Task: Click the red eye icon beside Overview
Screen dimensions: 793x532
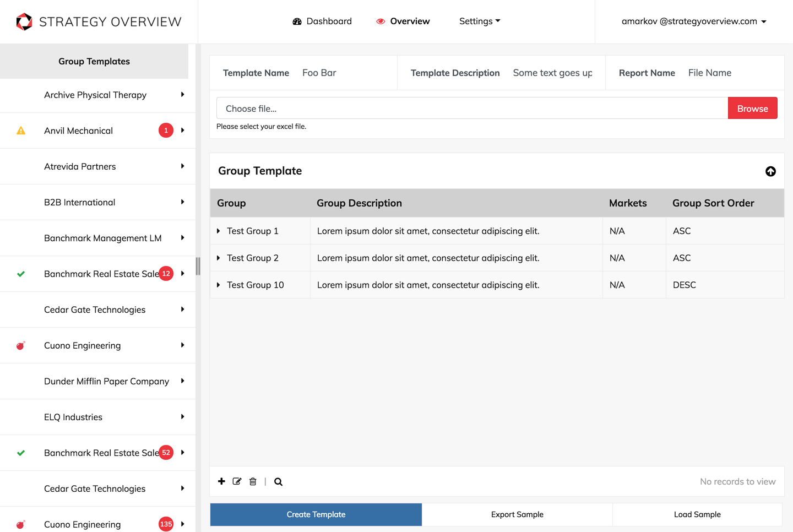Action: click(x=381, y=21)
